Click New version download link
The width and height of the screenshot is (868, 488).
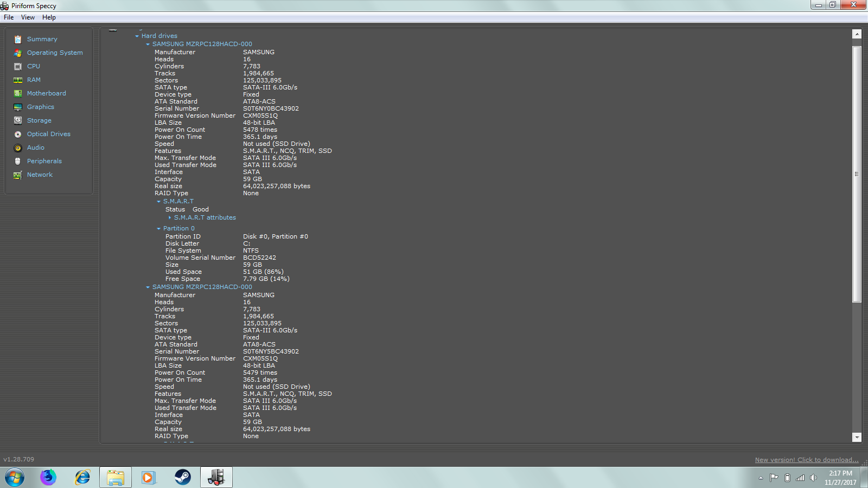(x=807, y=460)
